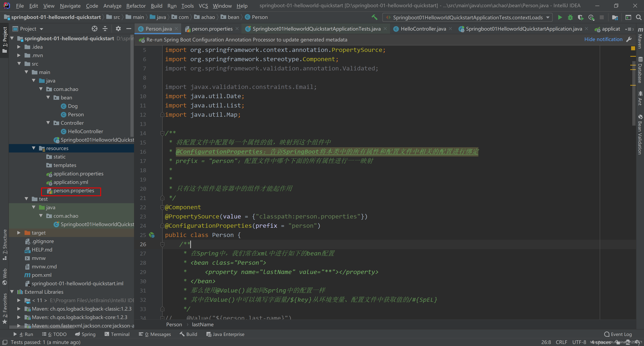Switch to HelloController.java tab
Screen dimensions: 644x346
pyautogui.click(x=423, y=29)
